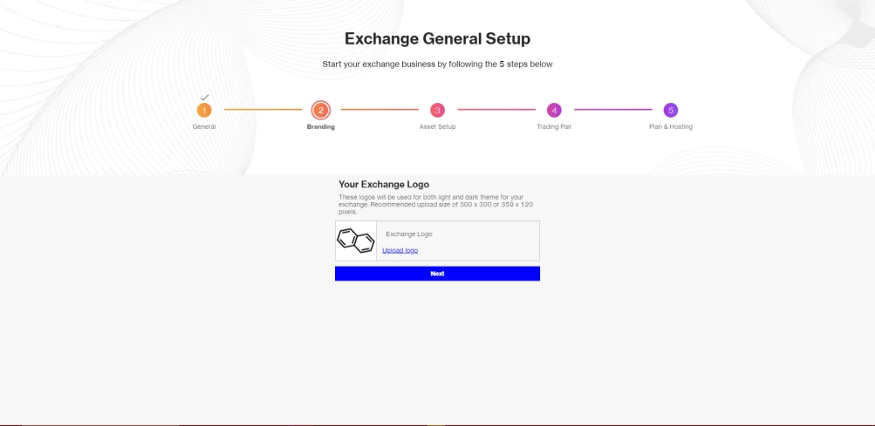The height and width of the screenshot is (426, 875).
Task: Select the step 3 circle icon
Action: (x=437, y=110)
